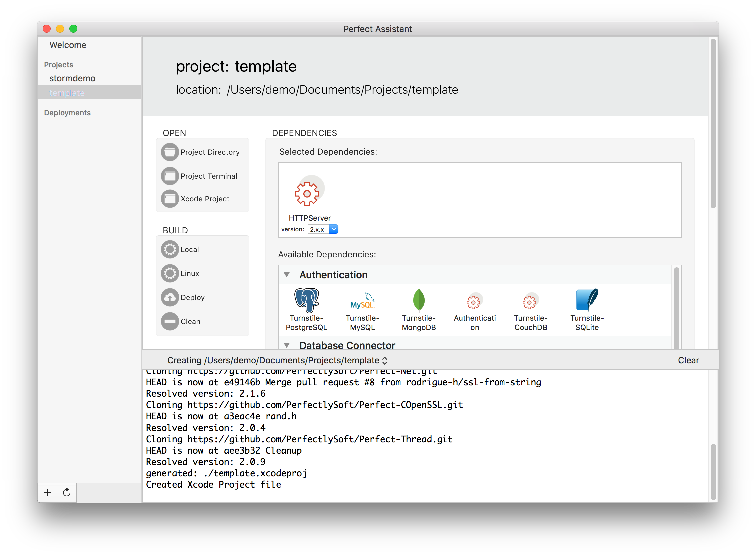
Task: Launch the Project Terminal icon
Action: point(170,176)
